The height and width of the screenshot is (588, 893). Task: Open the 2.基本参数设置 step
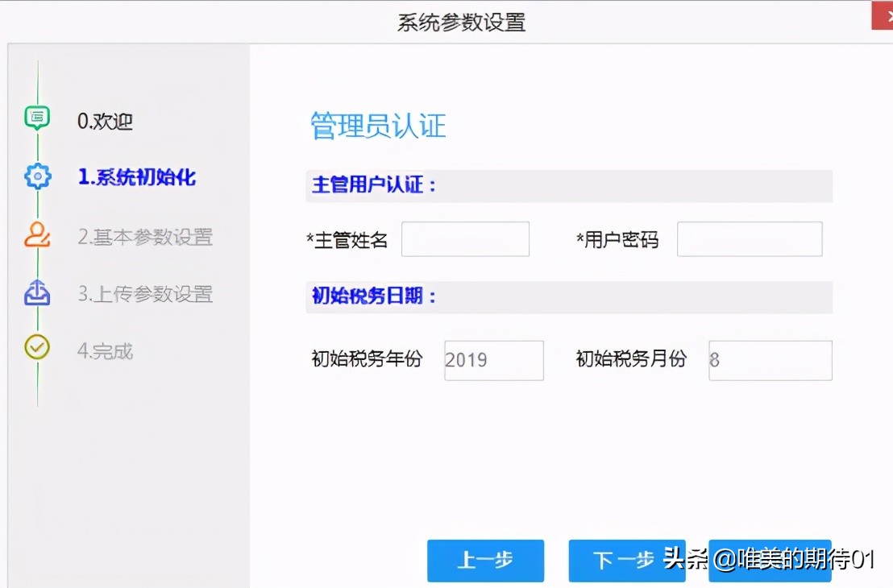pos(145,238)
